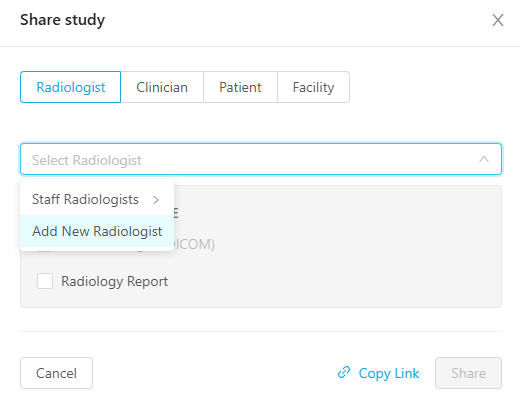Click the partially hidden DICOM option label
This screenshot has height=407, width=520.
(x=194, y=244)
